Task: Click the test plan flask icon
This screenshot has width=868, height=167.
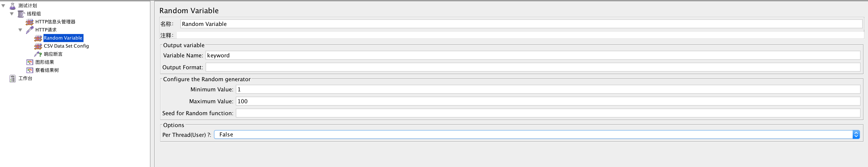Action: (x=13, y=6)
